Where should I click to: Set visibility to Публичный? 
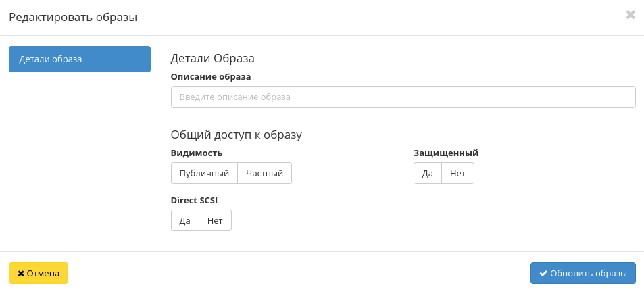coord(204,173)
